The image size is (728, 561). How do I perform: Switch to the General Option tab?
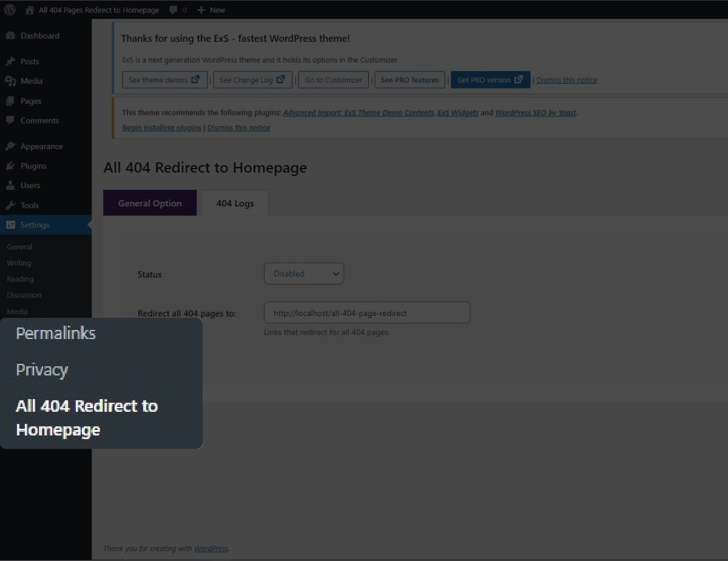click(x=150, y=203)
